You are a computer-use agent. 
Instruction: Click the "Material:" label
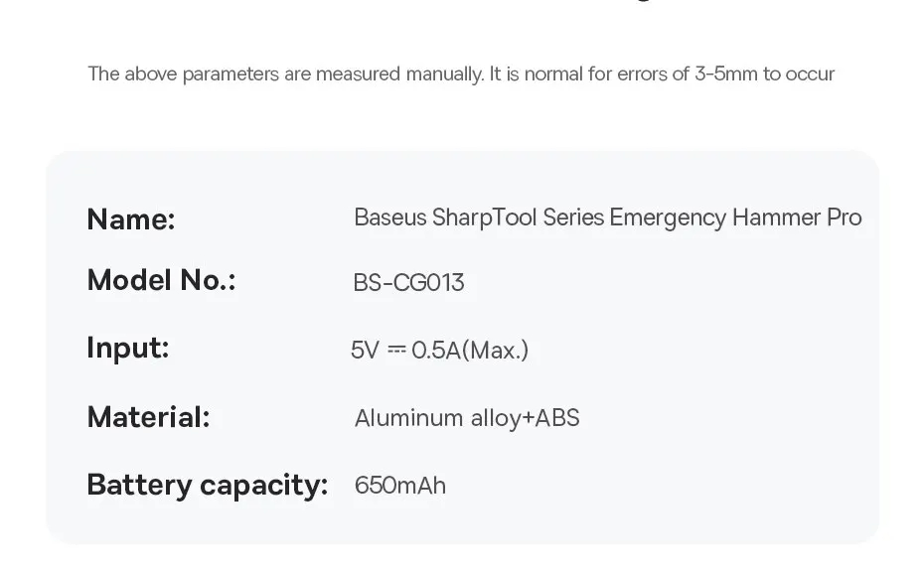[148, 417]
